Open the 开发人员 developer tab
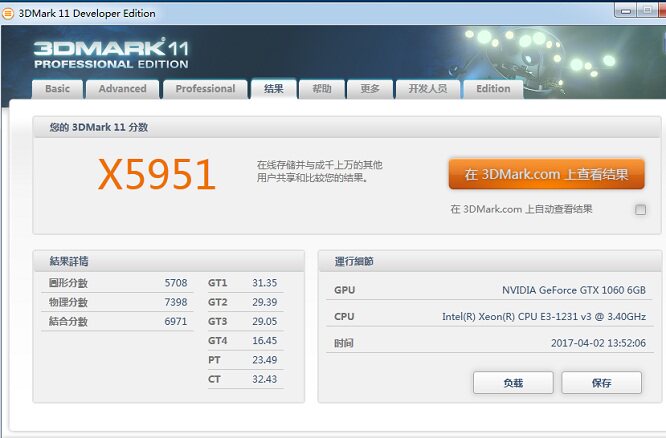 [x=428, y=89]
